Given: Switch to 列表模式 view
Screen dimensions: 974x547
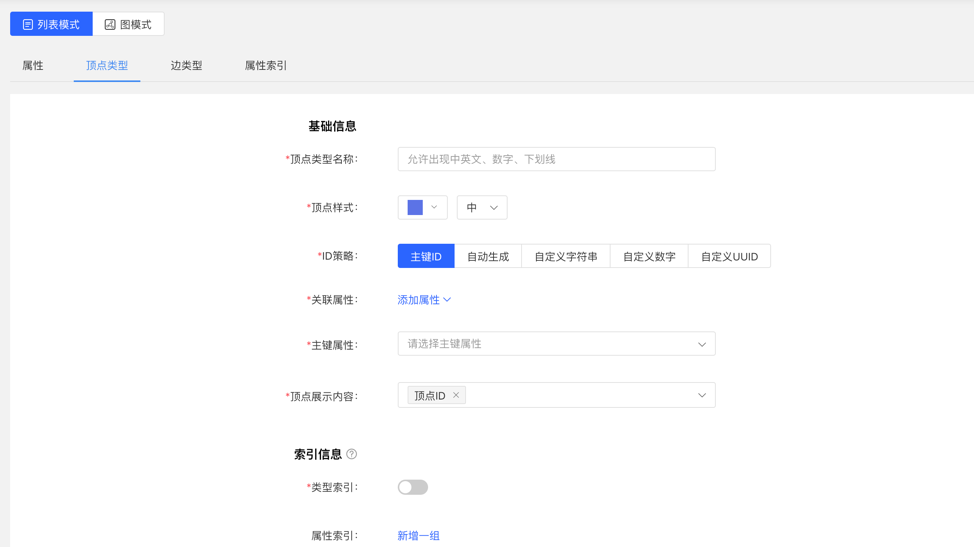Looking at the screenshot, I should tap(51, 24).
